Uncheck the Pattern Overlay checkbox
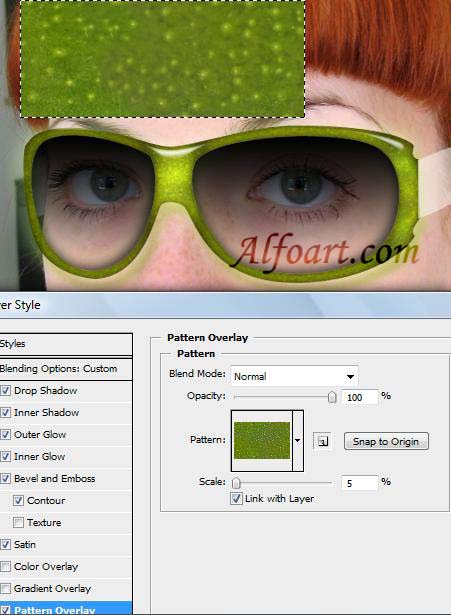This screenshot has height=615, width=451. click(x=5, y=610)
